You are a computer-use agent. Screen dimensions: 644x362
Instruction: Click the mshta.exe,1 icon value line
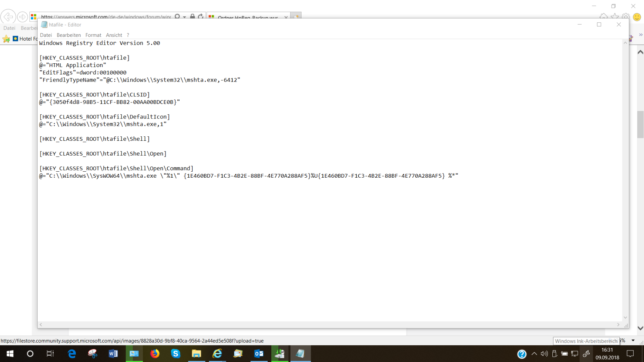(103, 124)
